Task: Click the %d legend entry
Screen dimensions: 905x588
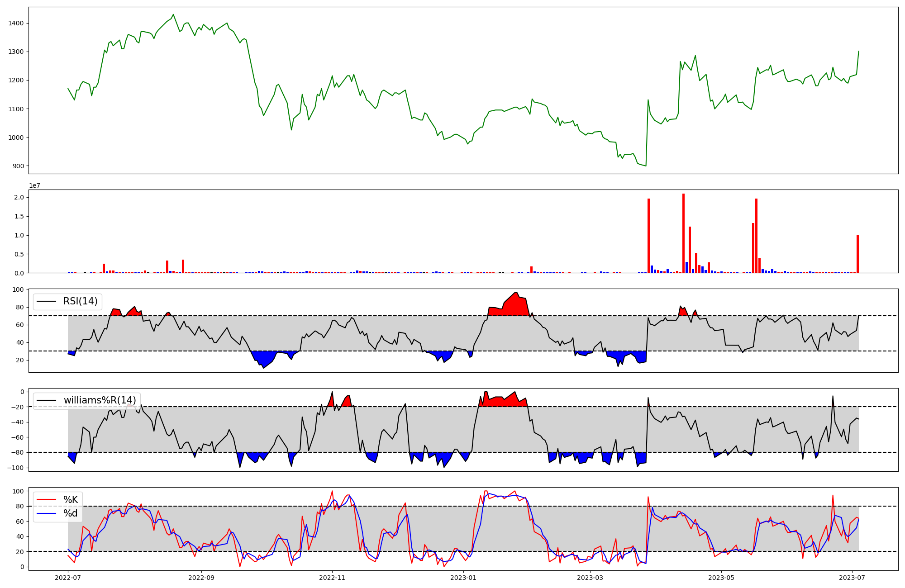Action: click(x=71, y=513)
